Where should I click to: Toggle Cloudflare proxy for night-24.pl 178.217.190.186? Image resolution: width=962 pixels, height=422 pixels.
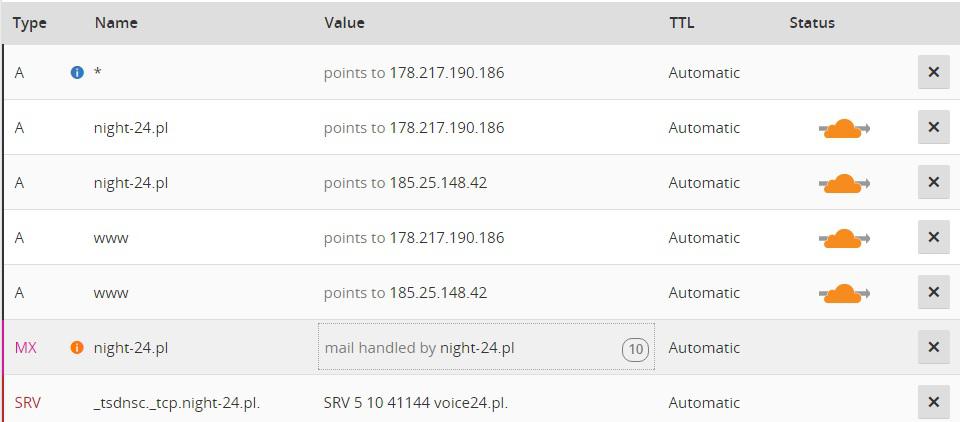pos(844,128)
